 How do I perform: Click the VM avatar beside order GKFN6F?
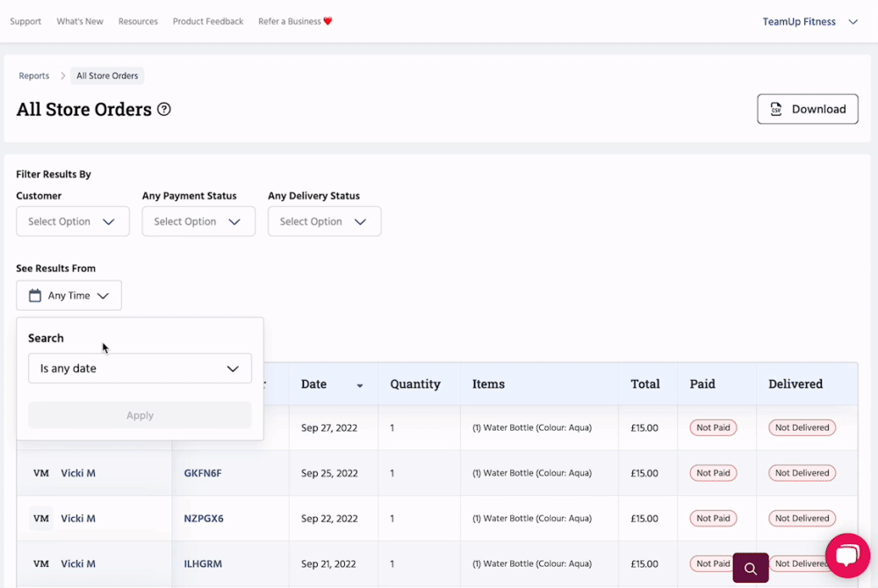click(x=41, y=473)
